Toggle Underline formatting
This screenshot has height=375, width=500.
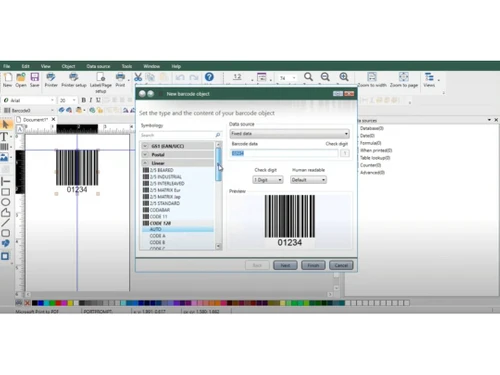98,100
